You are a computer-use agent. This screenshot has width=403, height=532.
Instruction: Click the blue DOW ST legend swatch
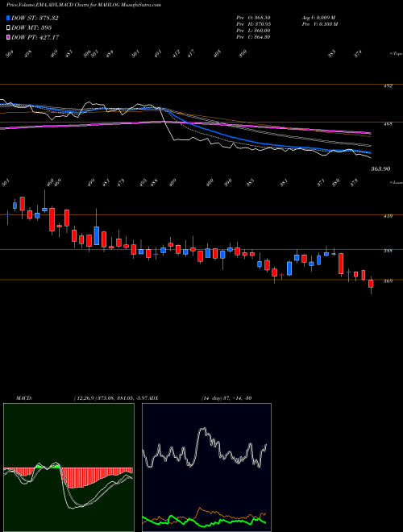(x=9, y=18)
